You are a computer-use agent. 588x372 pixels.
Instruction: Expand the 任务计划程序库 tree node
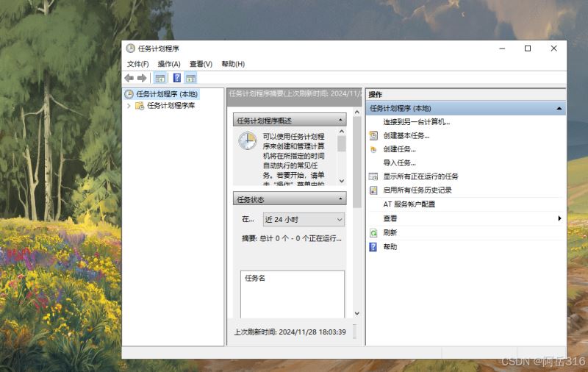point(129,106)
